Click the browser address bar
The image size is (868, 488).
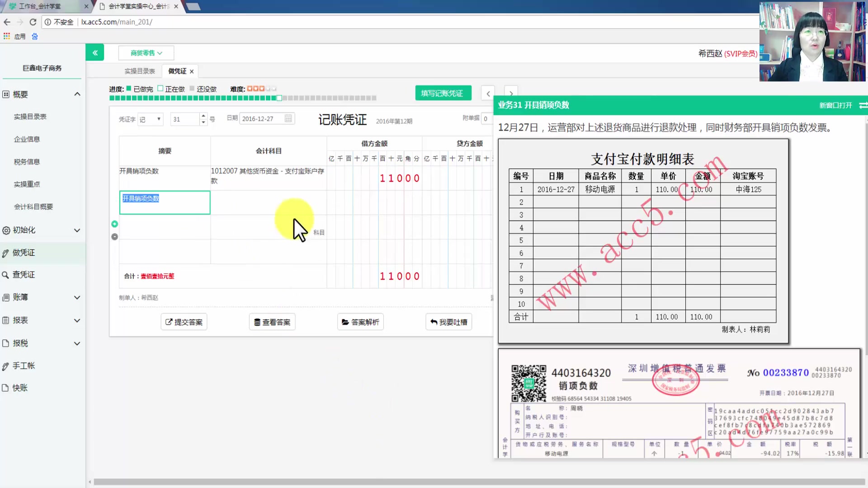(181, 22)
